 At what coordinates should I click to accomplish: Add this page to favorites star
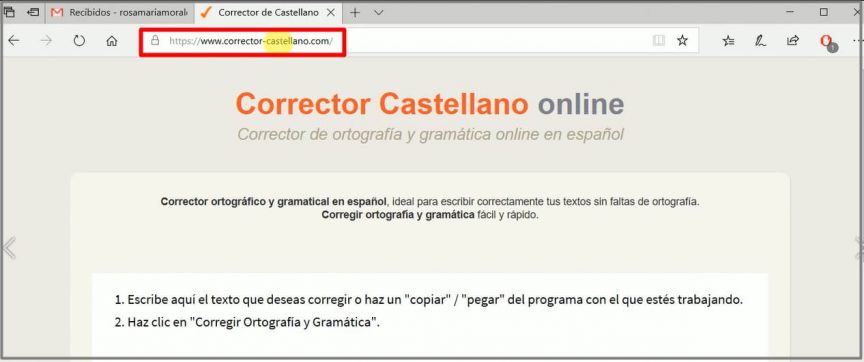pyautogui.click(x=682, y=40)
